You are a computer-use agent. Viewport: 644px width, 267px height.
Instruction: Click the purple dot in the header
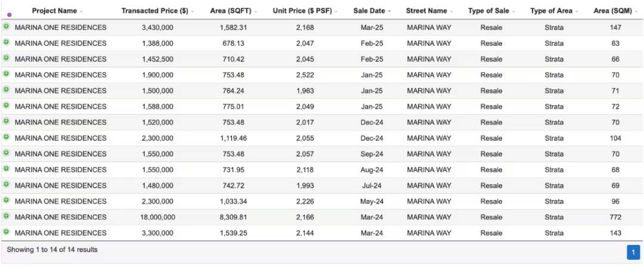pyautogui.click(x=9, y=14)
